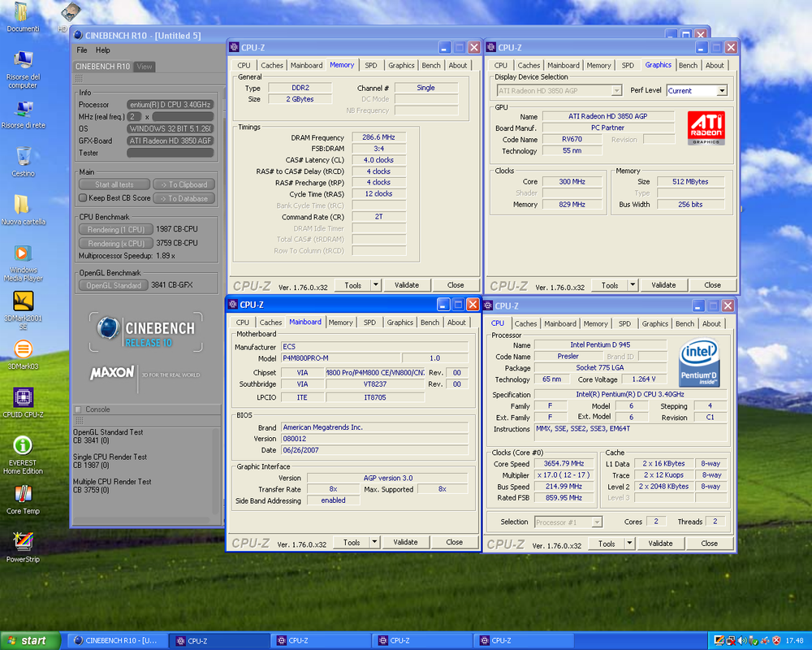Screen dimensions: 812x650
Task: Click Start all tests button
Action: (x=114, y=184)
